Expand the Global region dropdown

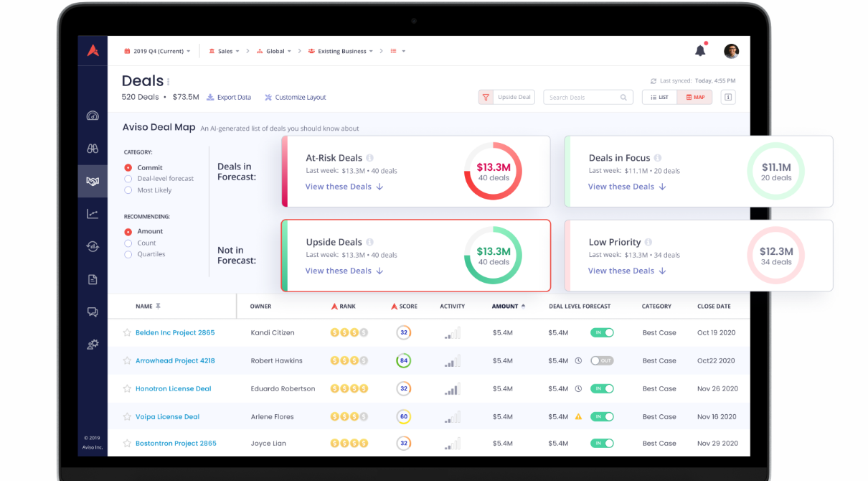click(x=274, y=51)
